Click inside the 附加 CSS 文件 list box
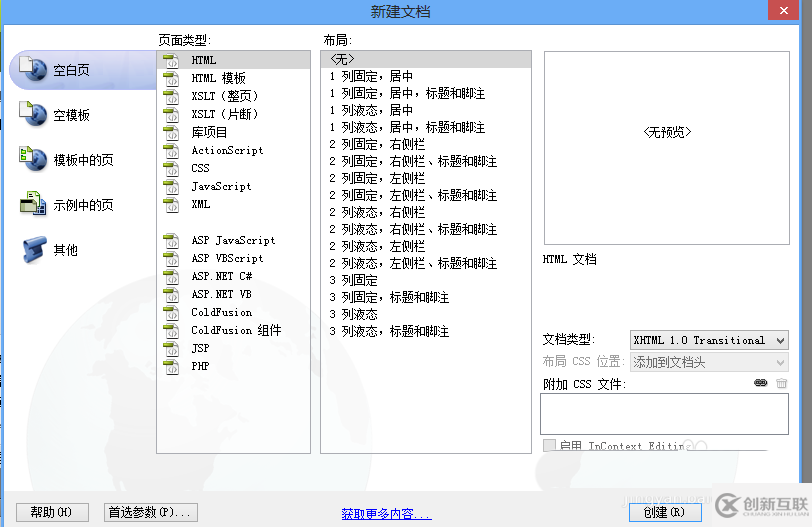812x527 pixels. coord(664,414)
